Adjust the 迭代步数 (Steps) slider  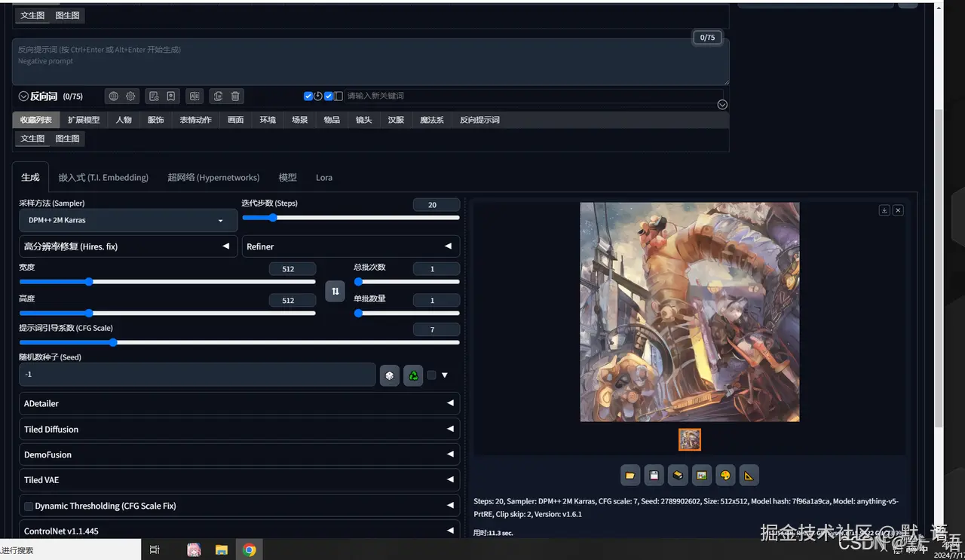(x=351, y=218)
